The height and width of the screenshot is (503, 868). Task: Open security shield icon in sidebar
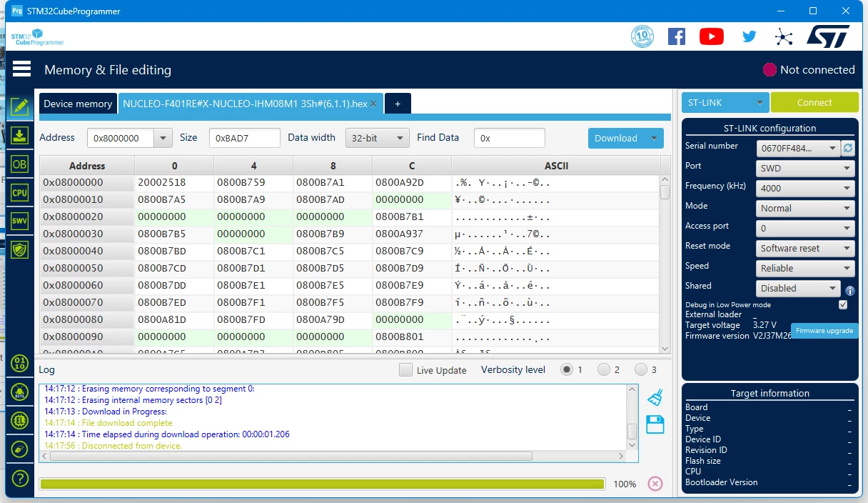[x=20, y=249]
